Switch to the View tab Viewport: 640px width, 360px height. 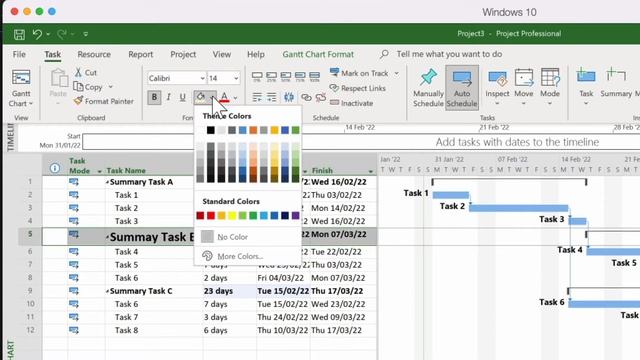222,54
